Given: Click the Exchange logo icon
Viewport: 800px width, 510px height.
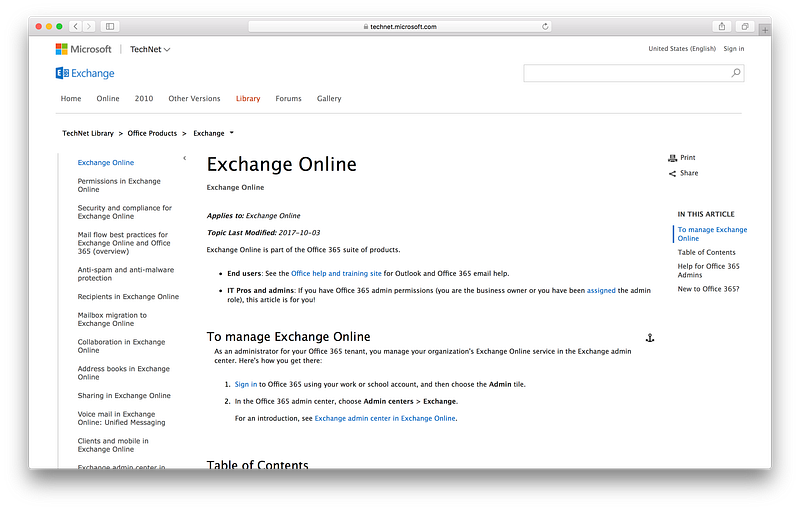Looking at the screenshot, I should (62, 73).
